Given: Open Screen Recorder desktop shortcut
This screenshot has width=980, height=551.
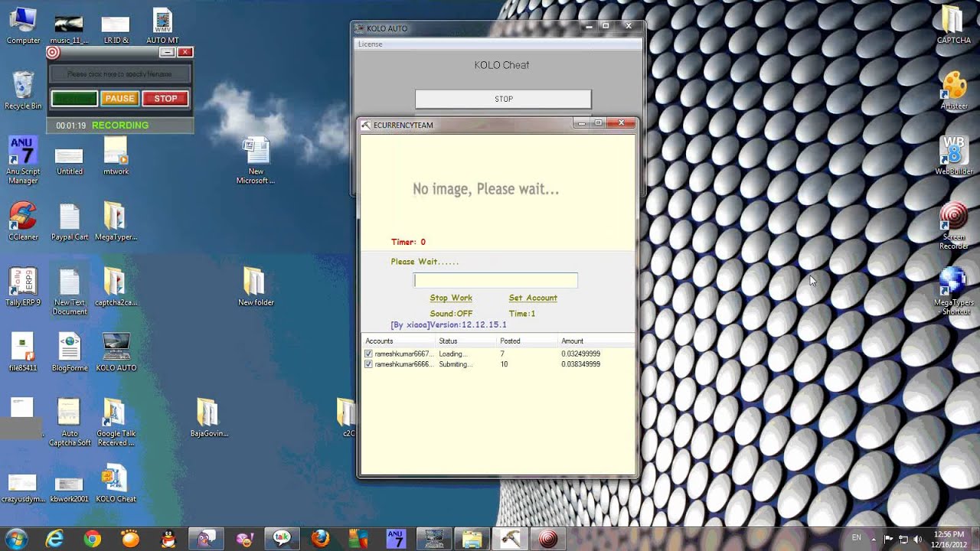Looking at the screenshot, I should click(953, 226).
